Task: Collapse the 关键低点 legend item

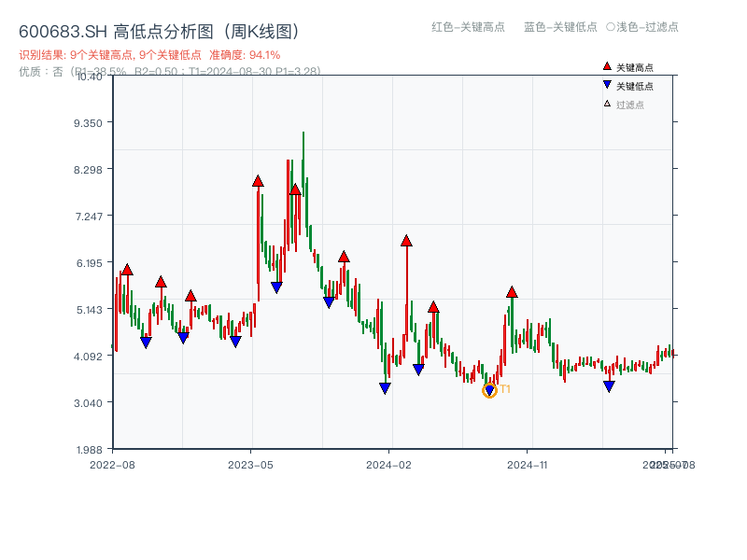Action: (627, 82)
